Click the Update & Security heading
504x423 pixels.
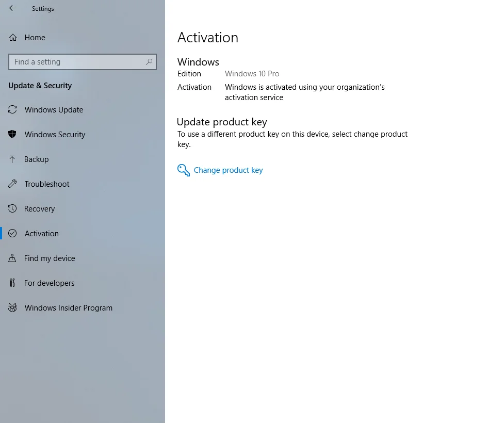click(x=40, y=86)
